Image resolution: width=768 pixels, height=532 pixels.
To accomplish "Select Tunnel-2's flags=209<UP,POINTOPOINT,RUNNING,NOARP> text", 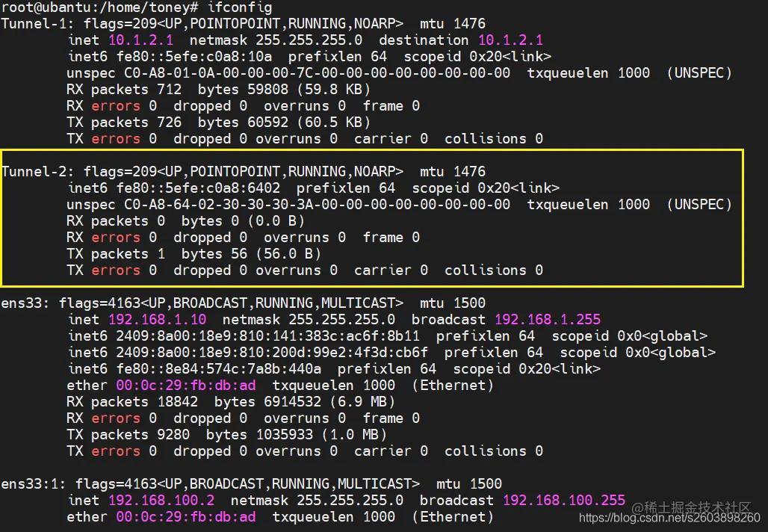I will click(244, 171).
